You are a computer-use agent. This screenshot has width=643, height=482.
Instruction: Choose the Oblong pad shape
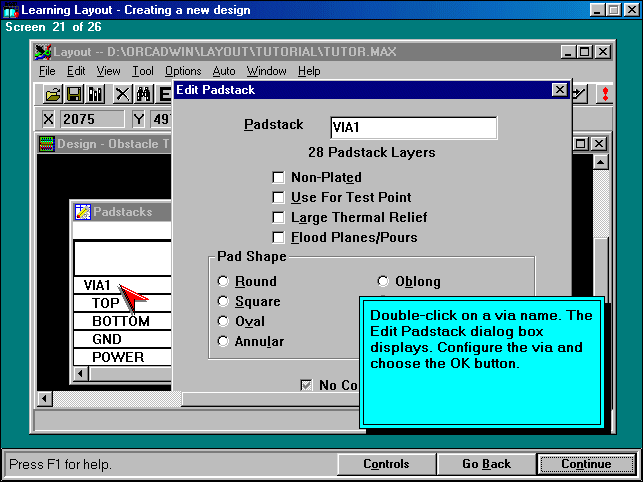(383, 282)
